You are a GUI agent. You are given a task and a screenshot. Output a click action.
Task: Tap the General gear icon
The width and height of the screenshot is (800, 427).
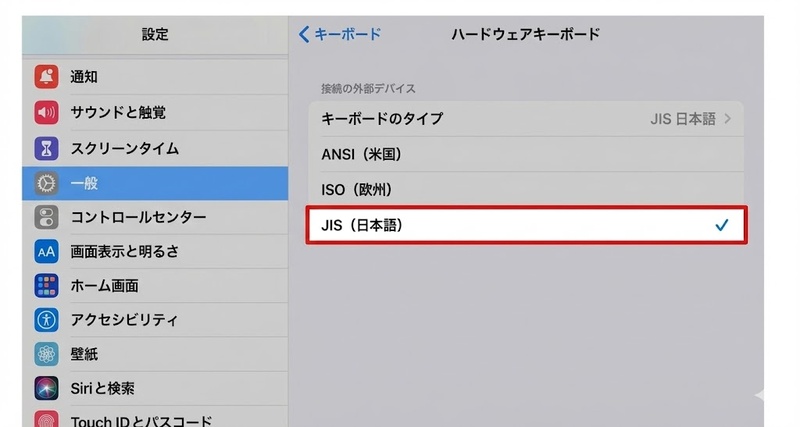(x=46, y=183)
